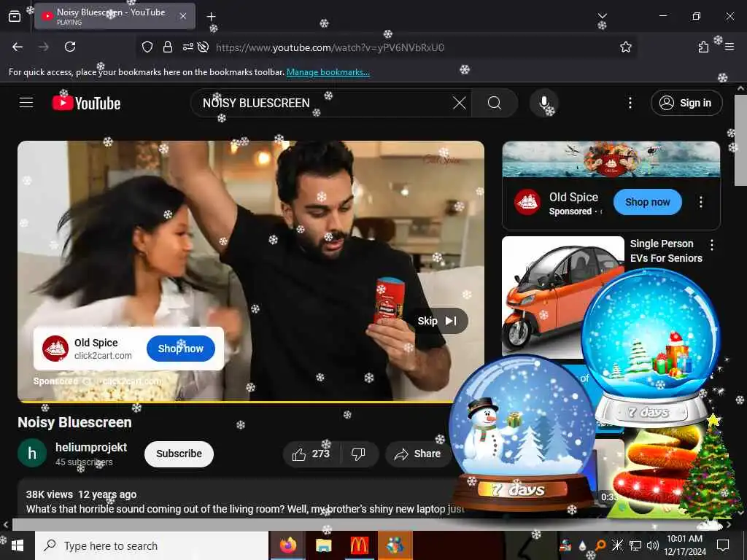Open the sidebar Old Spice ad options
This screenshot has width=747, height=560.
click(701, 202)
